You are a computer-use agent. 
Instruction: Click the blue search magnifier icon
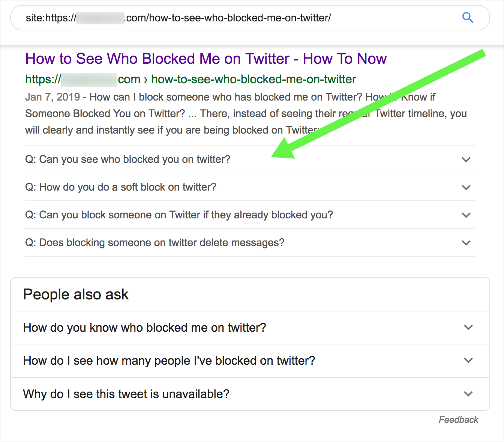click(x=468, y=18)
